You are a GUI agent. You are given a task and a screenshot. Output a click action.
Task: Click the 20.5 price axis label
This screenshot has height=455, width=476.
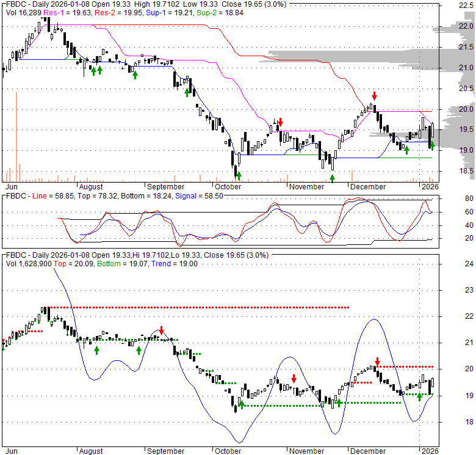pos(466,89)
